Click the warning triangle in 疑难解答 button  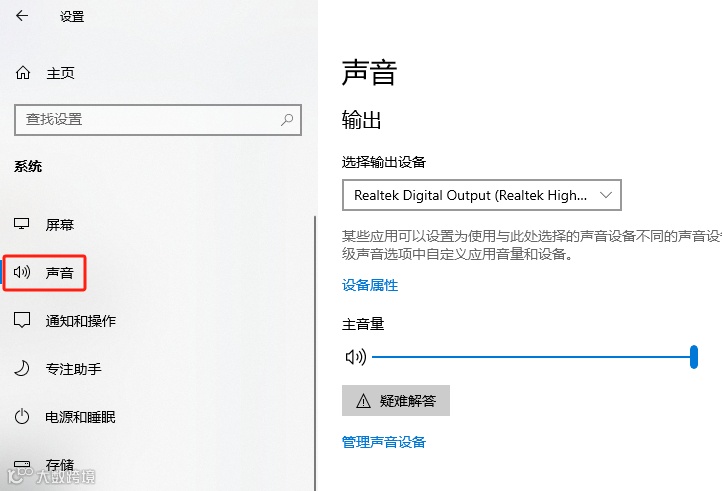(363, 401)
